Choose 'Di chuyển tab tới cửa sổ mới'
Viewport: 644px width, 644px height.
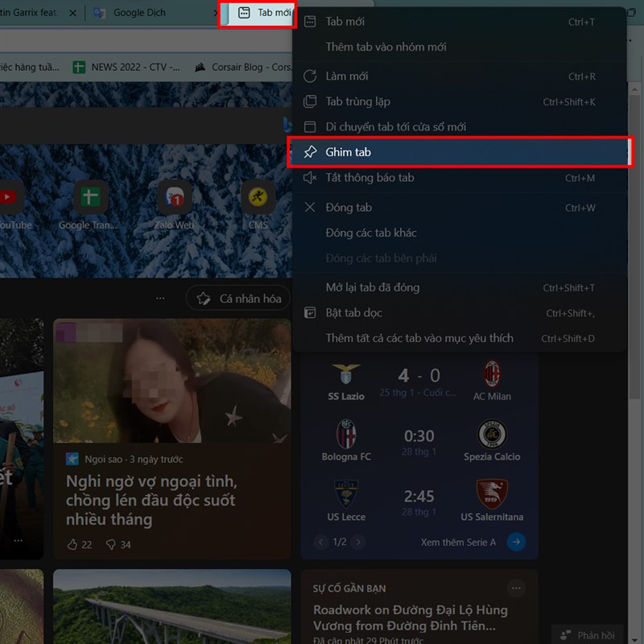pos(459,127)
